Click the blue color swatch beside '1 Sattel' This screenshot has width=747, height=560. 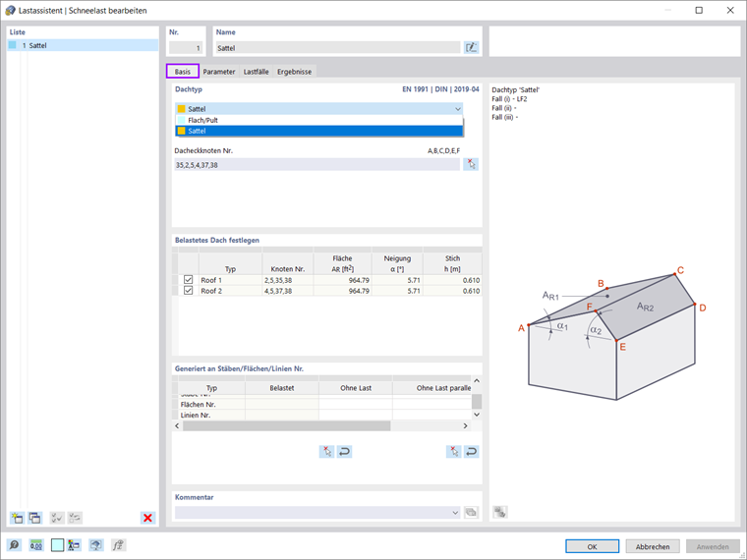[x=13, y=45]
